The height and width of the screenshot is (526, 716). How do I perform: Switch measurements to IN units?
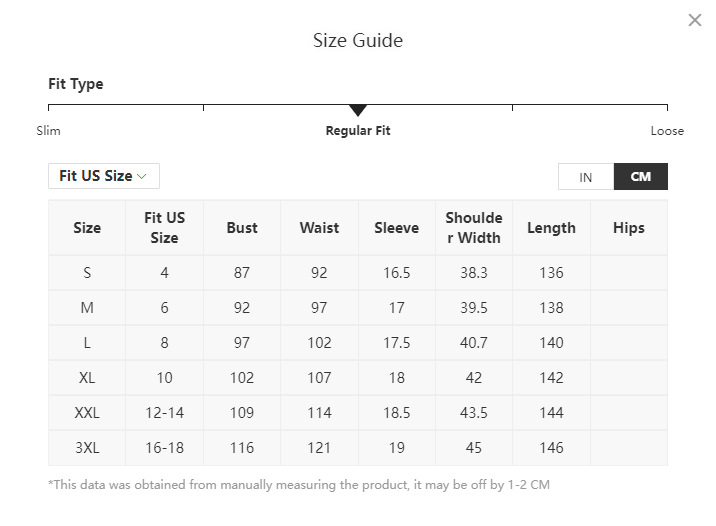click(586, 177)
